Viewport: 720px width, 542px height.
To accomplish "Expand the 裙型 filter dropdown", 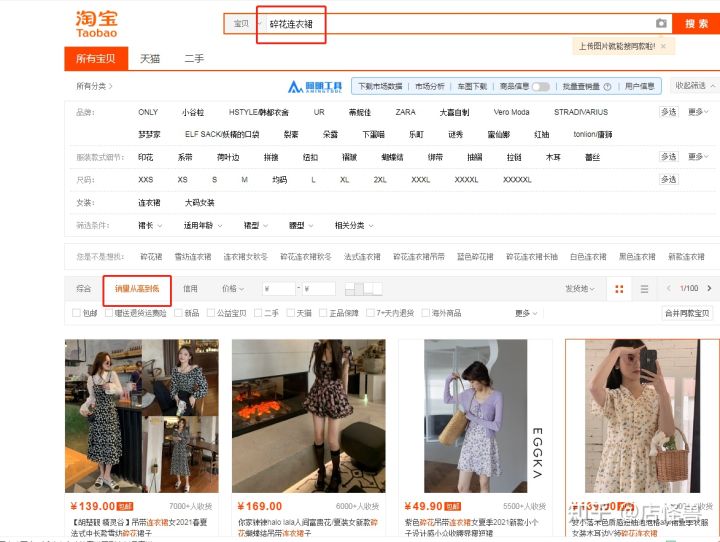I will tap(256, 226).
